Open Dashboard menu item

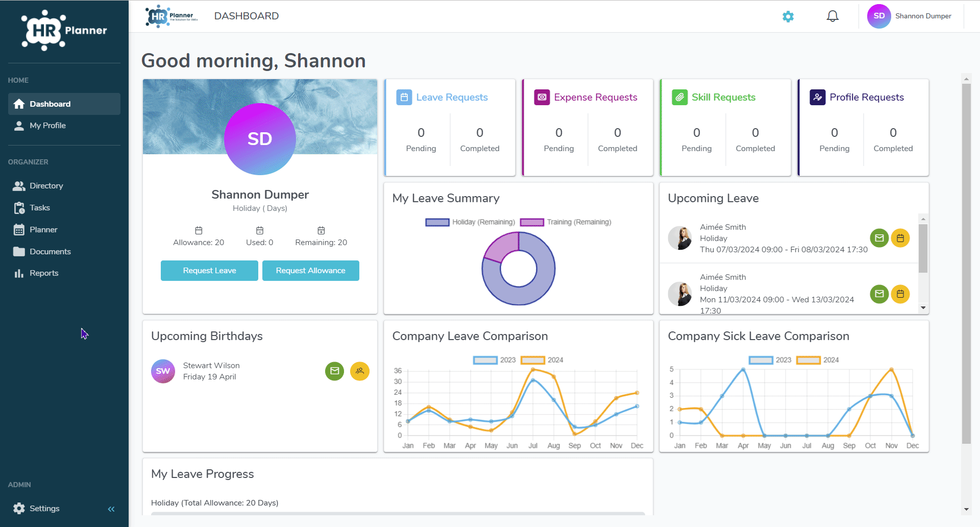tap(64, 104)
